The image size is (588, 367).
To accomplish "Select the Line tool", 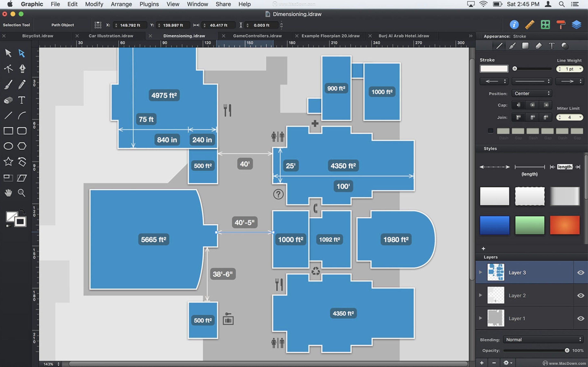I will click(x=8, y=115).
